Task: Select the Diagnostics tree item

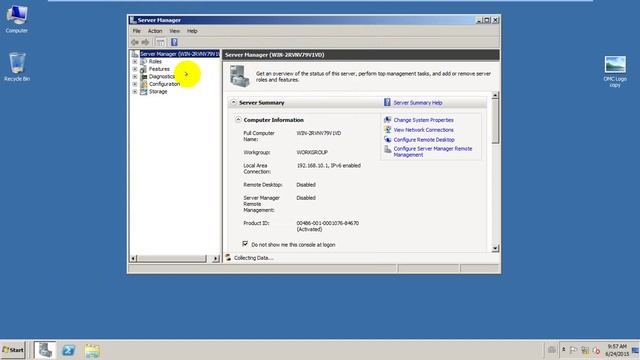Action: 162,77
